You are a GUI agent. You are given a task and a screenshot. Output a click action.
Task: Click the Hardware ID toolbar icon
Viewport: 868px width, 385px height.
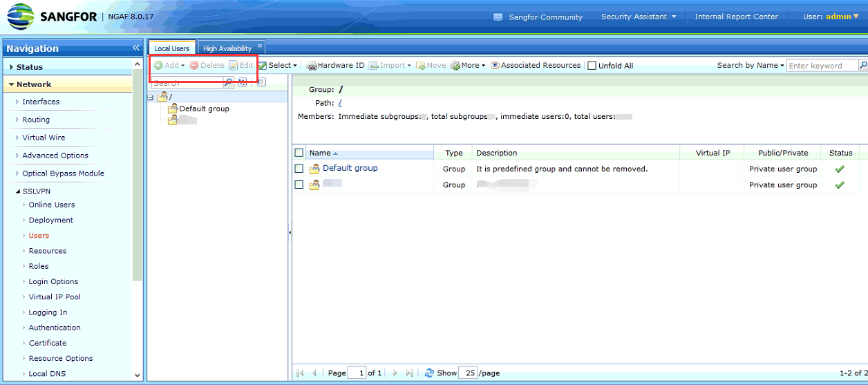[x=311, y=66]
